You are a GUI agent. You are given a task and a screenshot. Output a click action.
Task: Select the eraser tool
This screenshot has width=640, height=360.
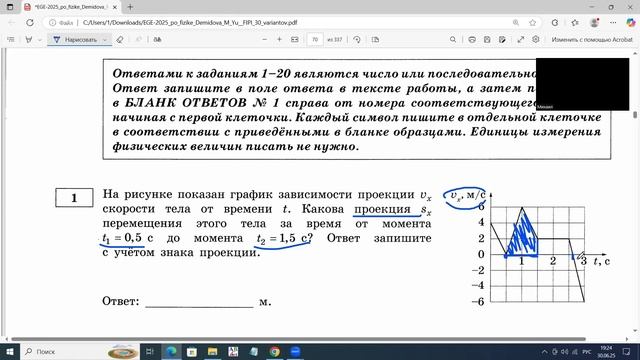pos(120,40)
